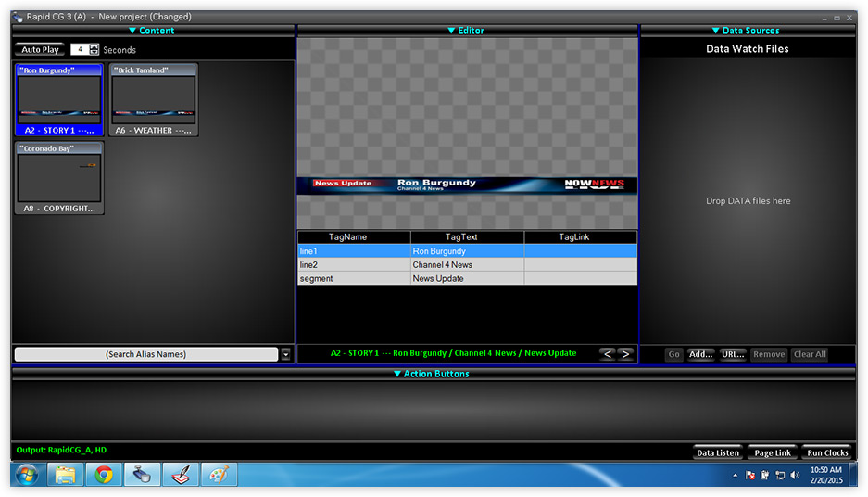Go to previous page with the left arrow
Viewport: 868px width, 497px height.
[x=608, y=353]
